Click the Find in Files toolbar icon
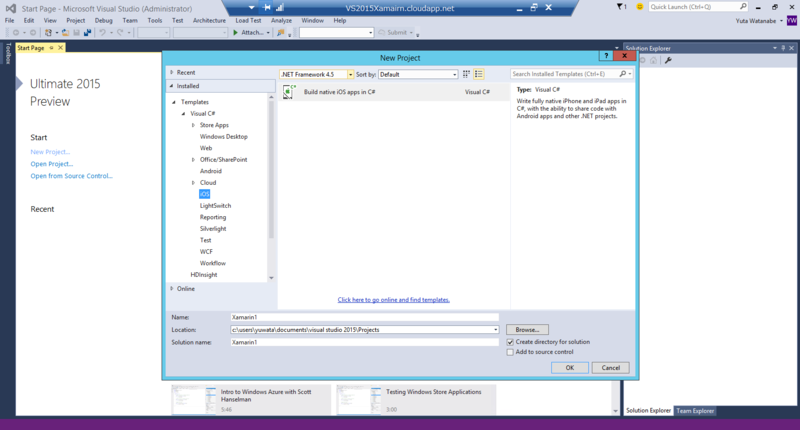The height and width of the screenshot is (430, 800). 280,33
